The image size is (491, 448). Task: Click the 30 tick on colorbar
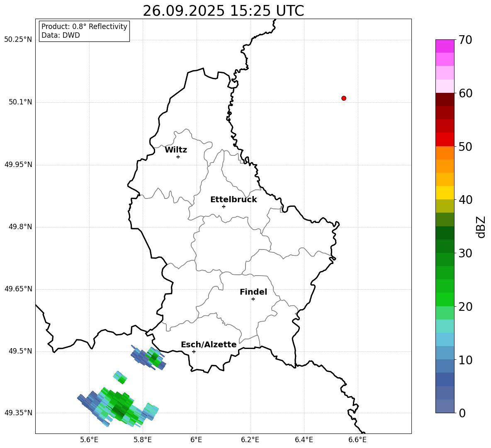(465, 253)
